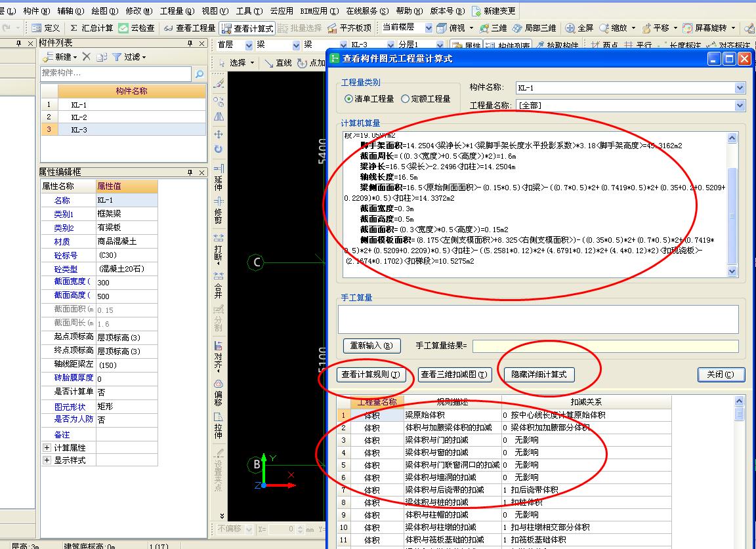
Task: Click up arrow of rules table scrollbar
Action: [739, 401]
